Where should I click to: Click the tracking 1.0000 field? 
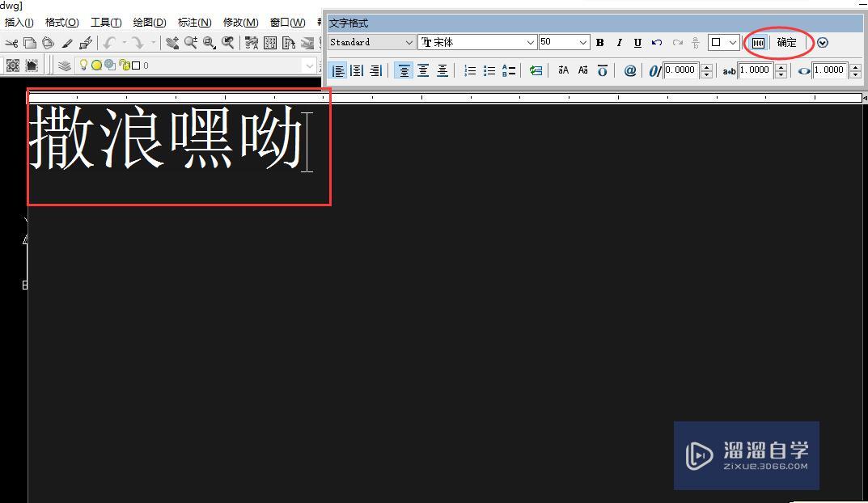[756, 70]
